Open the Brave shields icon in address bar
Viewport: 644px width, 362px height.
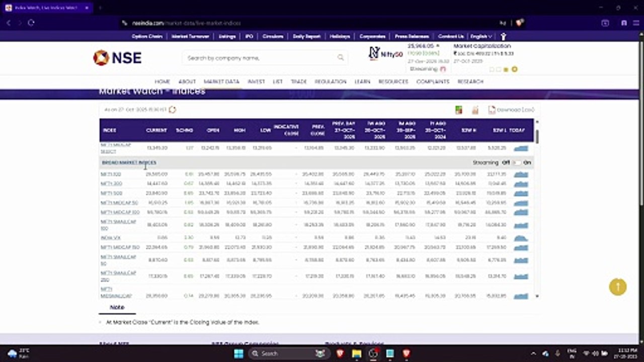[x=520, y=23]
